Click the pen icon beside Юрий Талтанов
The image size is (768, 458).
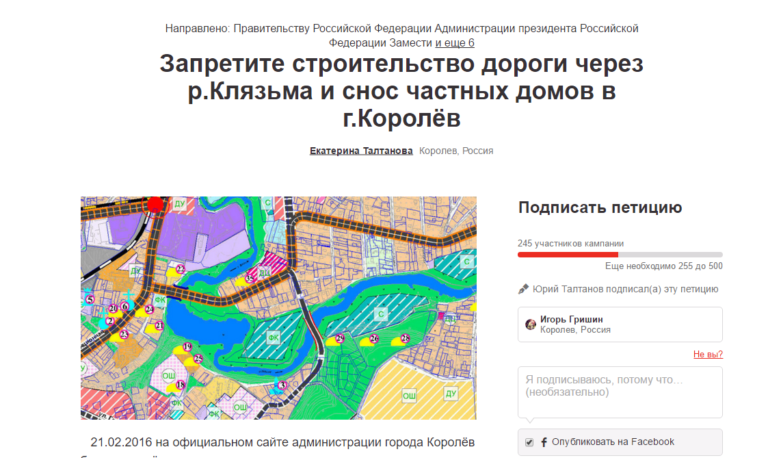(x=524, y=289)
